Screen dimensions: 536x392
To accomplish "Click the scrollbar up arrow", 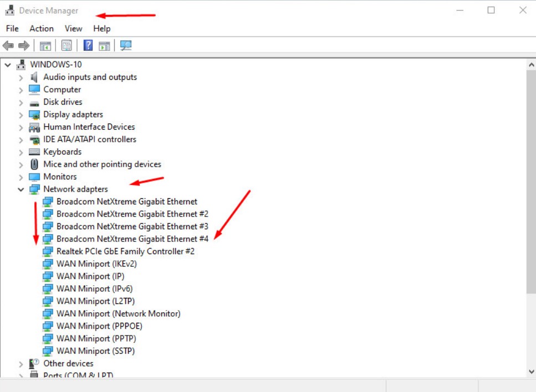I will 531,65.
